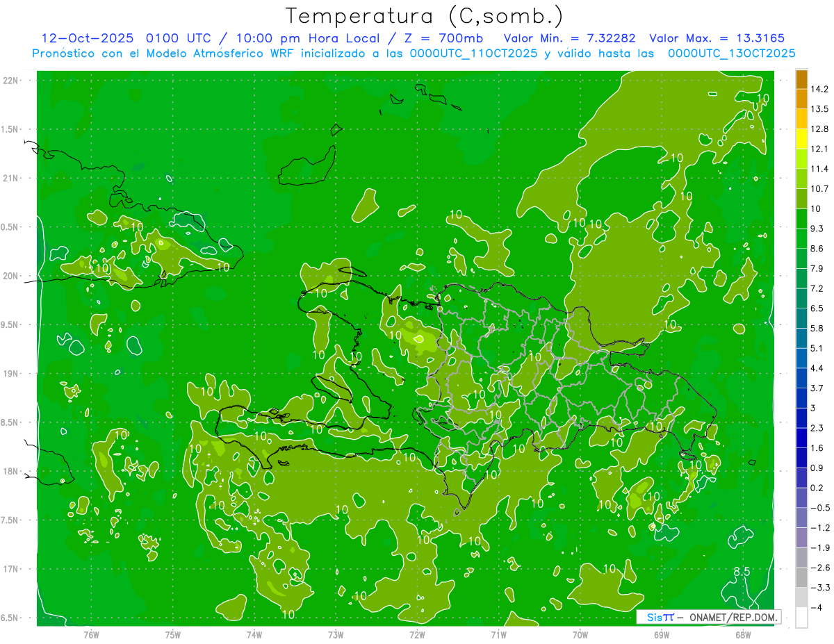Click the "72W" longitude axis label
This screenshot has height=644, width=834.
pyautogui.click(x=417, y=634)
